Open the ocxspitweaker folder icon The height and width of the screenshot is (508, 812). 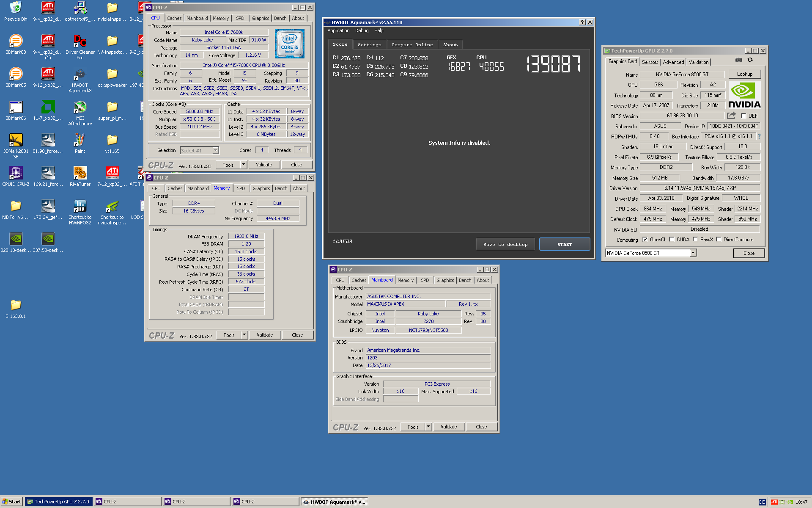tap(112, 77)
